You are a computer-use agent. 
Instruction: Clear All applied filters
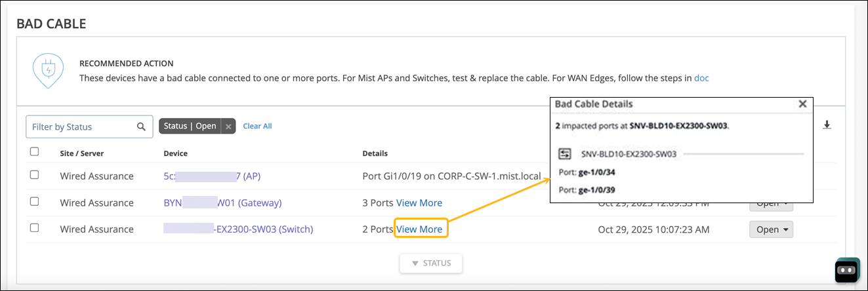click(257, 126)
